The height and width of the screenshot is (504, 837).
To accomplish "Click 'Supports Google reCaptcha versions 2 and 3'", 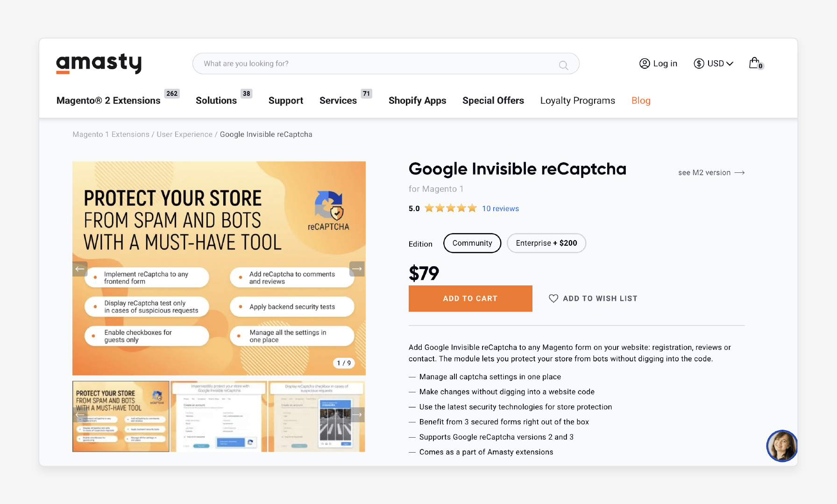I will pyautogui.click(x=497, y=437).
